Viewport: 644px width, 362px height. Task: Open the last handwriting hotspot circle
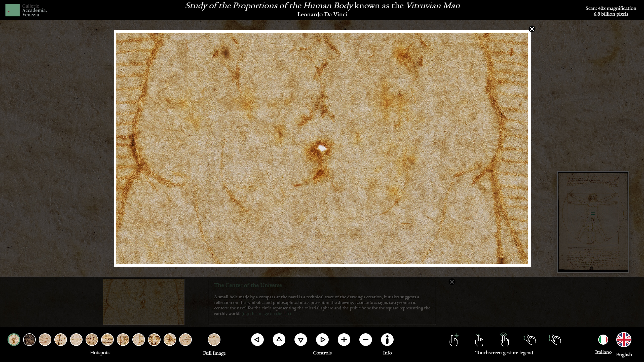pos(185,340)
